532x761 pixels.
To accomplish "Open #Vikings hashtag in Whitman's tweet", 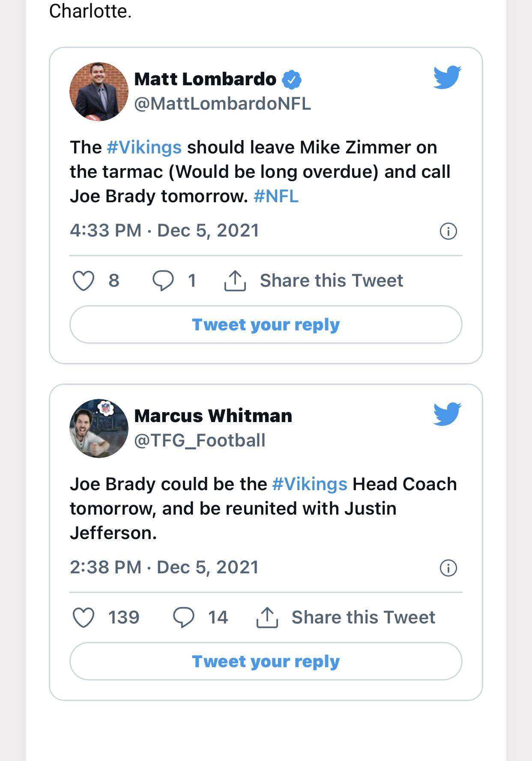I will 310,484.
